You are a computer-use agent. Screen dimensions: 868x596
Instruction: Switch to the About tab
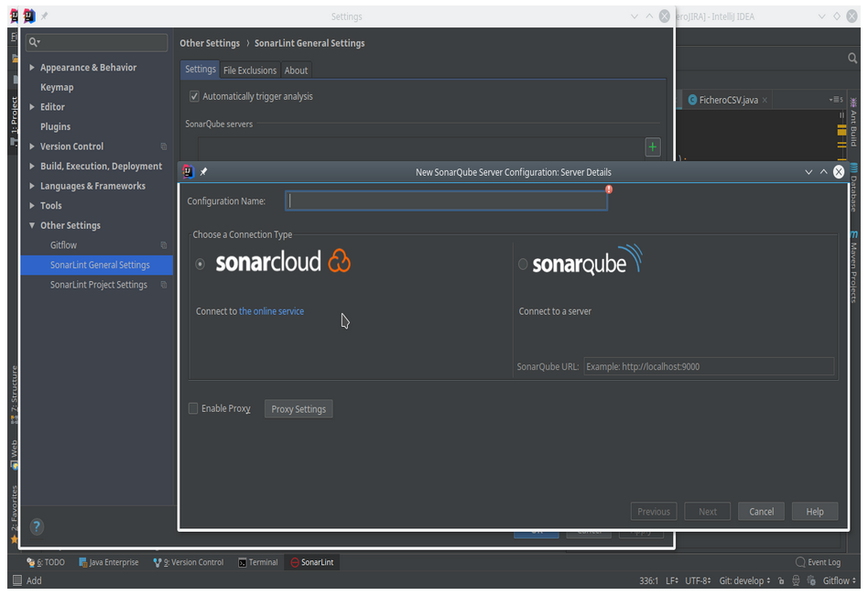296,70
